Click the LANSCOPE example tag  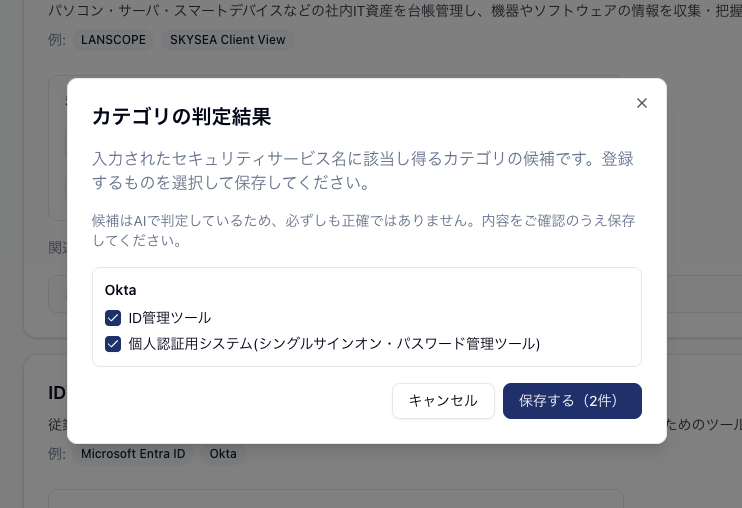pyautogui.click(x=113, y=40)
